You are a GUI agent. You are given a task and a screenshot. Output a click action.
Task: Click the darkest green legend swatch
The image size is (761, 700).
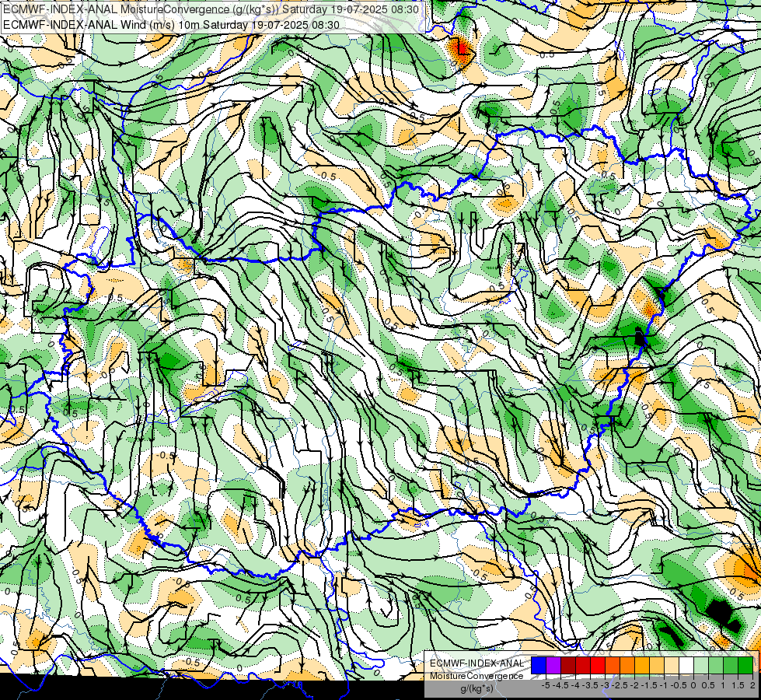(x=745, y=666)
